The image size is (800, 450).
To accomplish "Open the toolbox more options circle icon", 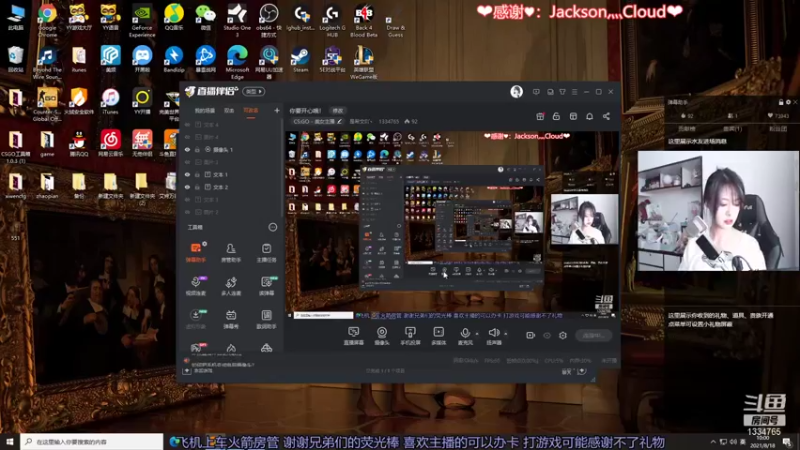I will [x=273, y=227].
